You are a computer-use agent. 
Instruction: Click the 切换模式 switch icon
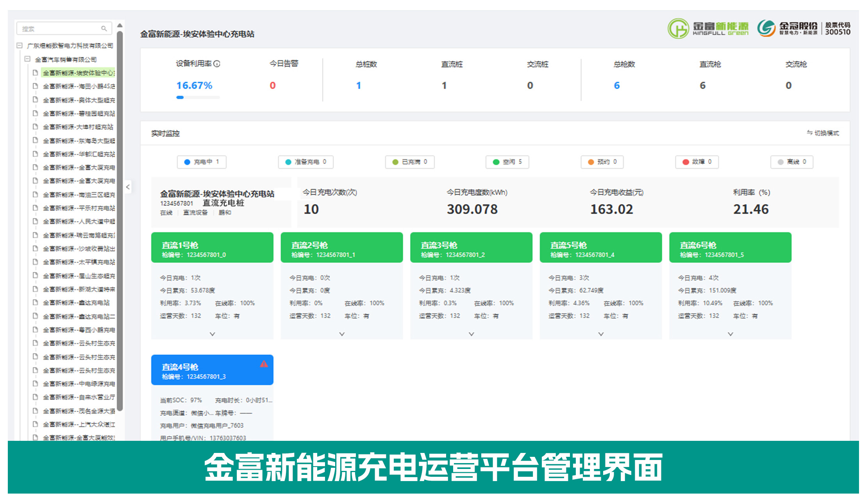(810, 133)
